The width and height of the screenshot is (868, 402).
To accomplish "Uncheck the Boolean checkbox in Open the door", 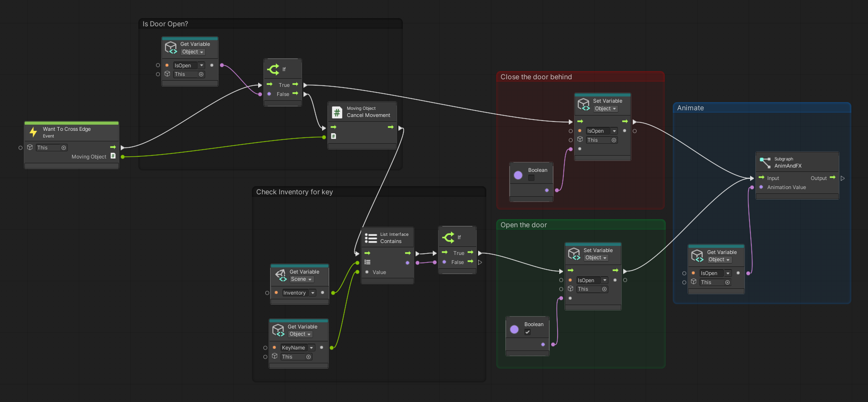I will [x=527, y=332].
